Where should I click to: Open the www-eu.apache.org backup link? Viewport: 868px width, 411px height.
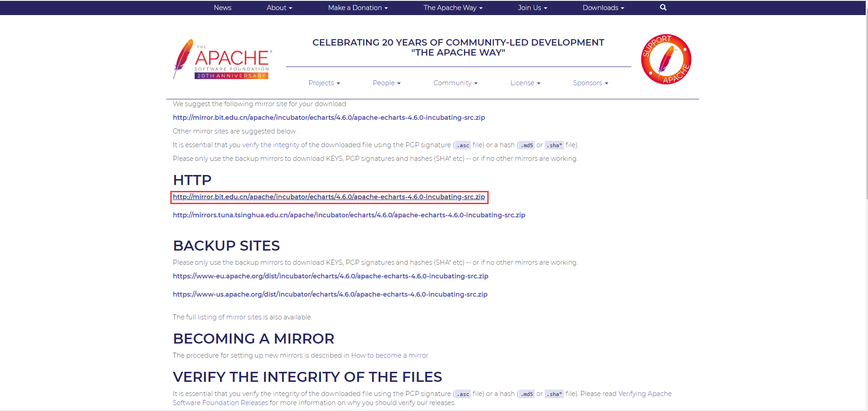pyautogui.click(x=331, y=276)
